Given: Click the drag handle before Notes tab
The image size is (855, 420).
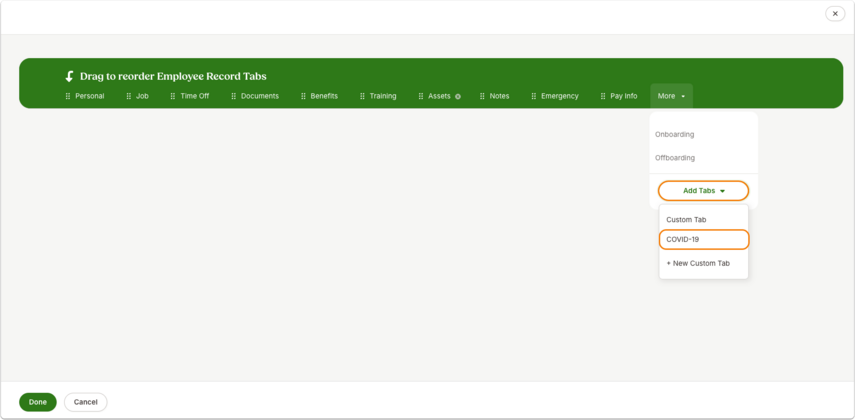Looking at the screenshot, I should click(x=482, y=96).
